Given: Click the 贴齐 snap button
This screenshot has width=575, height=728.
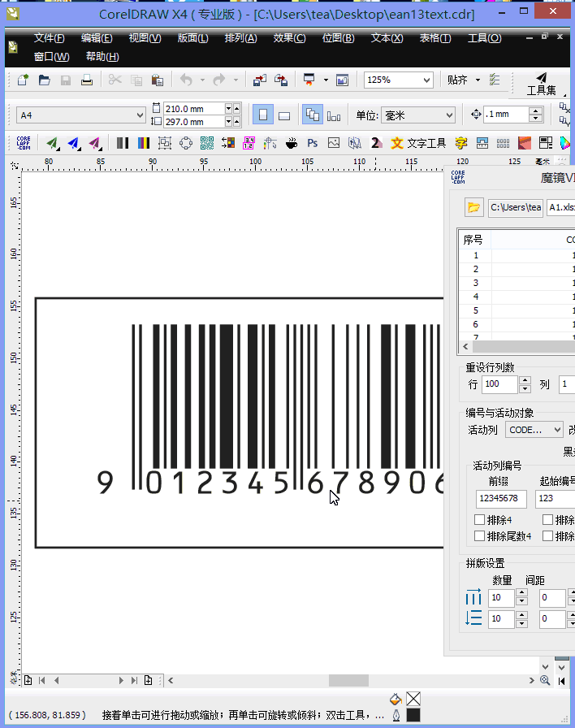Looking at the screenshot, I should click(457, 80).
